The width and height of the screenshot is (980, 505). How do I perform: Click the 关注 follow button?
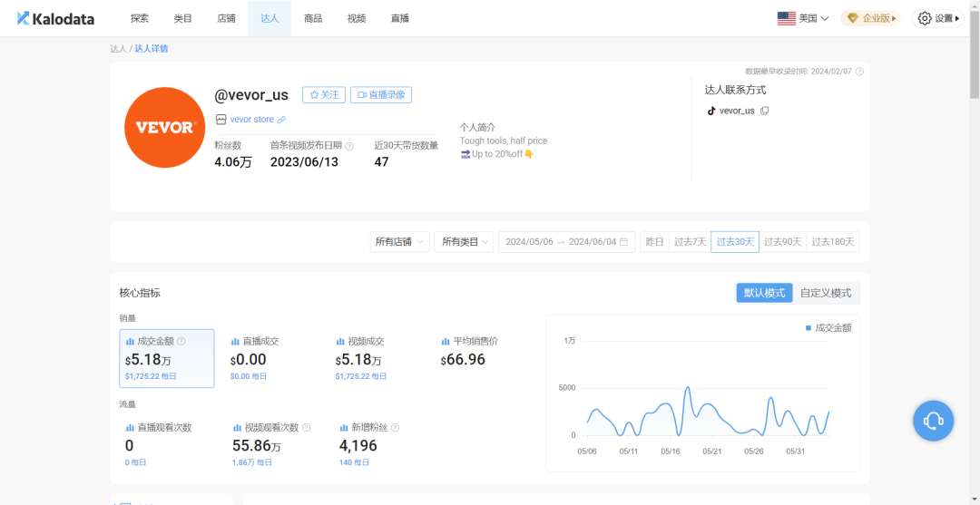pyautogui.click(x=323, y=95)
